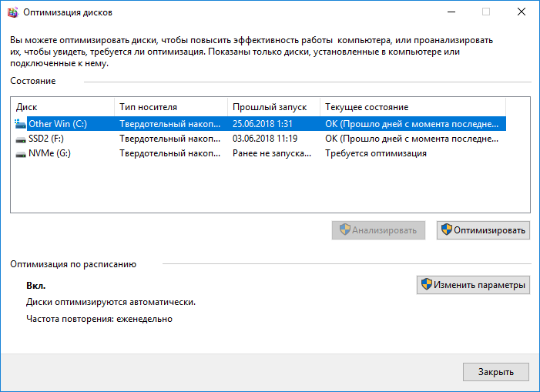Viewport: 540px width, 392px height.
Task: Click the shield icon on Анализировать button
Action: pos(344,230)
